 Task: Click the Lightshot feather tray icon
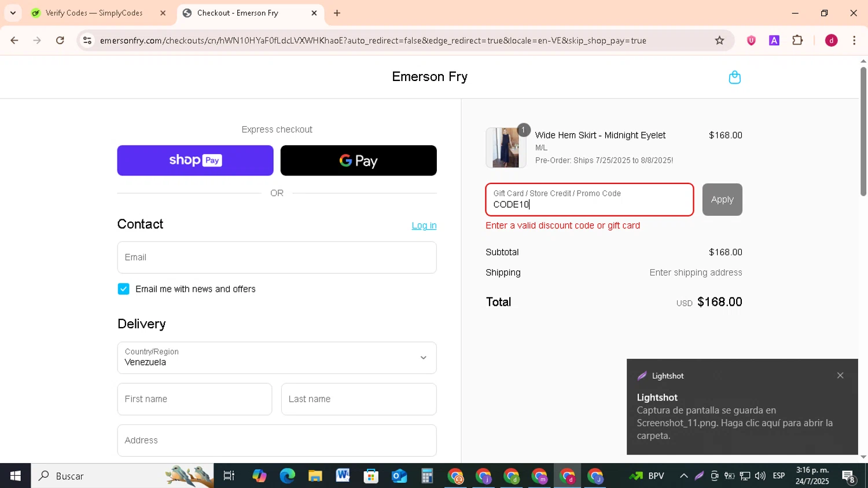(699, 476)
